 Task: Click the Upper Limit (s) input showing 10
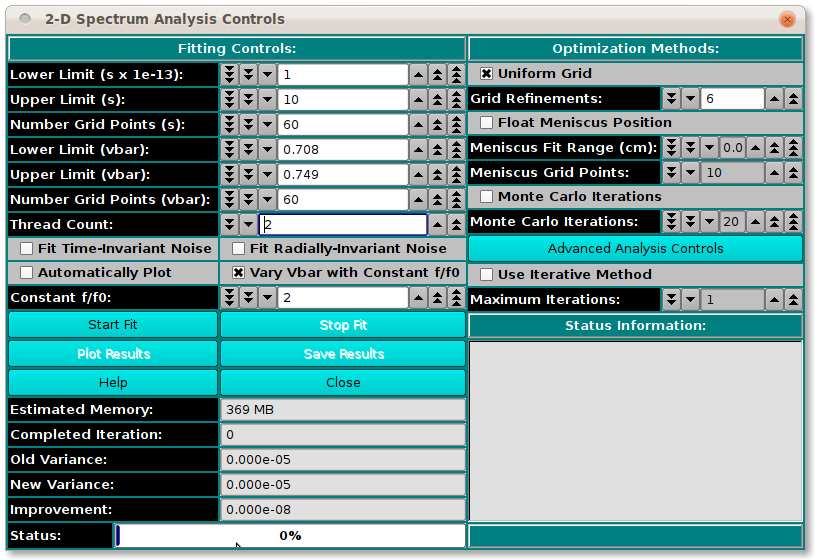tap(343, 100)
